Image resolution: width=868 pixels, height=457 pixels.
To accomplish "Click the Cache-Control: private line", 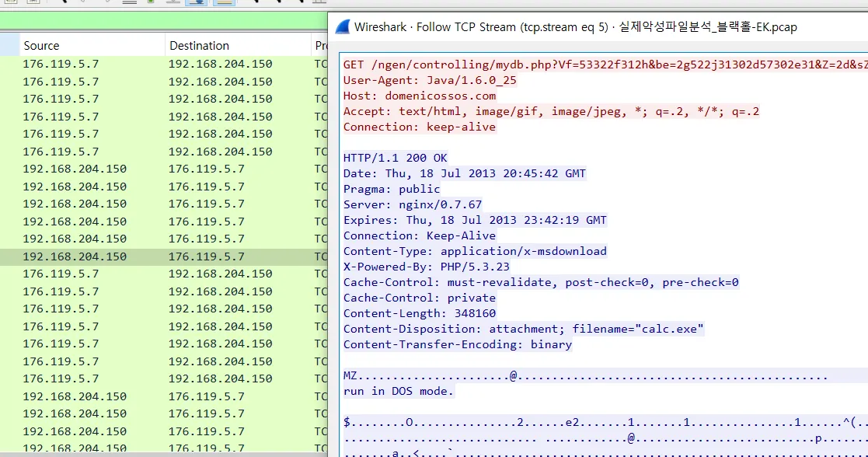I will tap(420, 298).
